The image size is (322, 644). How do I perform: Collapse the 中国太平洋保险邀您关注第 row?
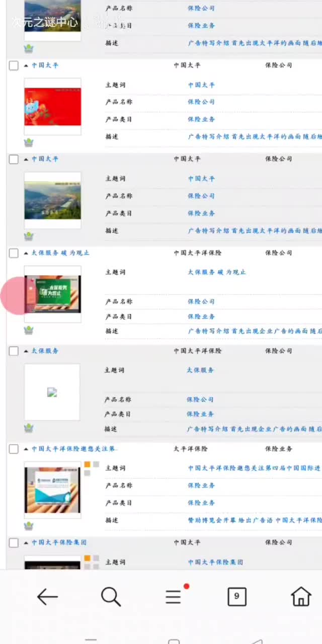[26, 449]
